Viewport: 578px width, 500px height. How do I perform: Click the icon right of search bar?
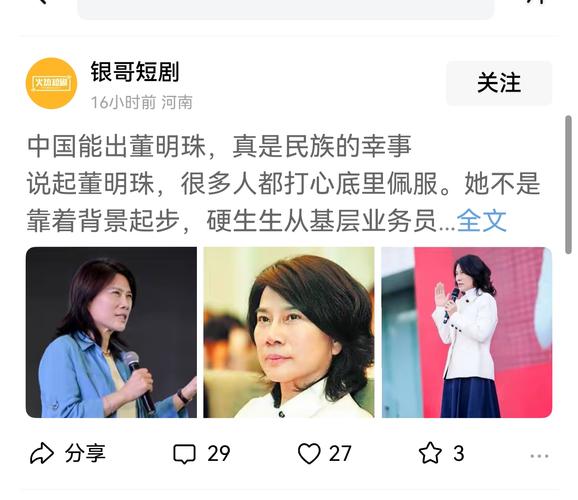pos(536,2)
